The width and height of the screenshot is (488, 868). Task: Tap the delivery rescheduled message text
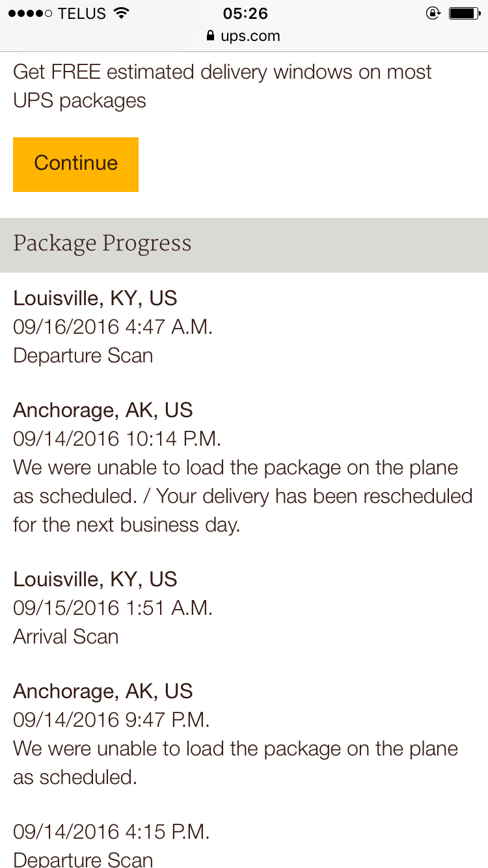coord(243,496)
